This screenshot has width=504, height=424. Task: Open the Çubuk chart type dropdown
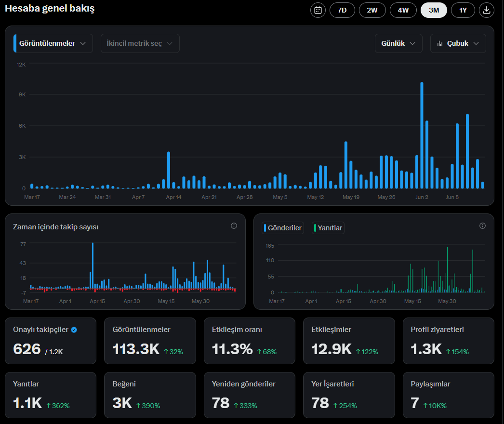pyautogui.click(x=458, y=43)
